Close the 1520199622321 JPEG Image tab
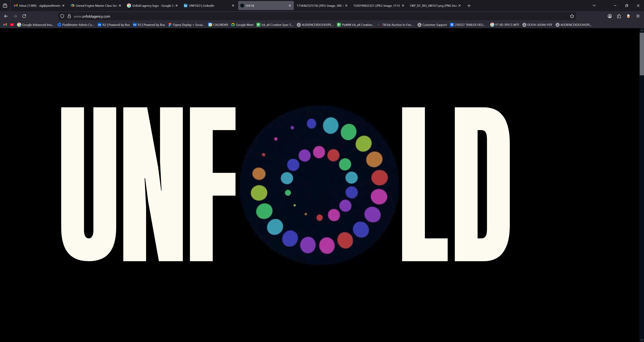 (403, 6)
